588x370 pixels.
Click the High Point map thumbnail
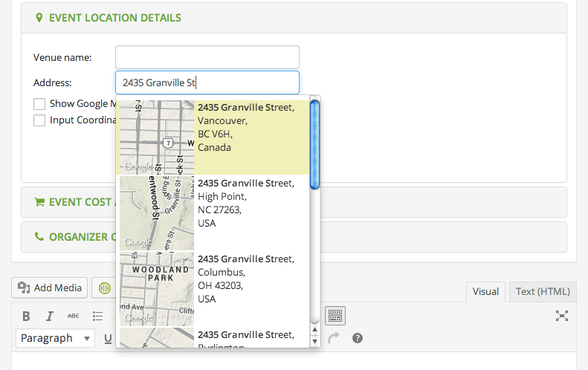157,213
